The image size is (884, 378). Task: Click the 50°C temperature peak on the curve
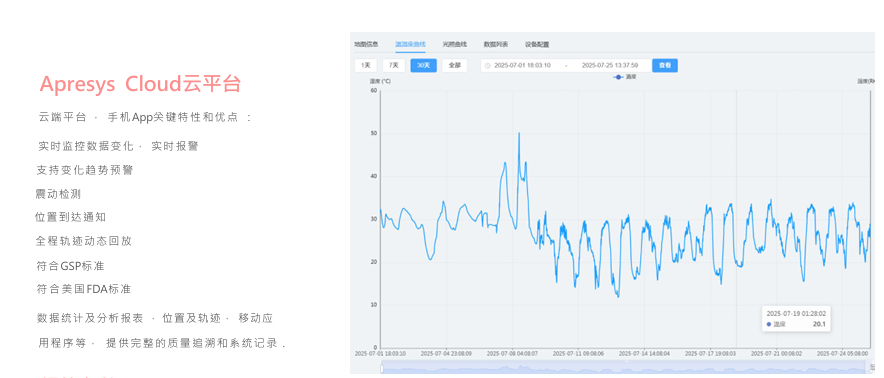pos(519,133)
